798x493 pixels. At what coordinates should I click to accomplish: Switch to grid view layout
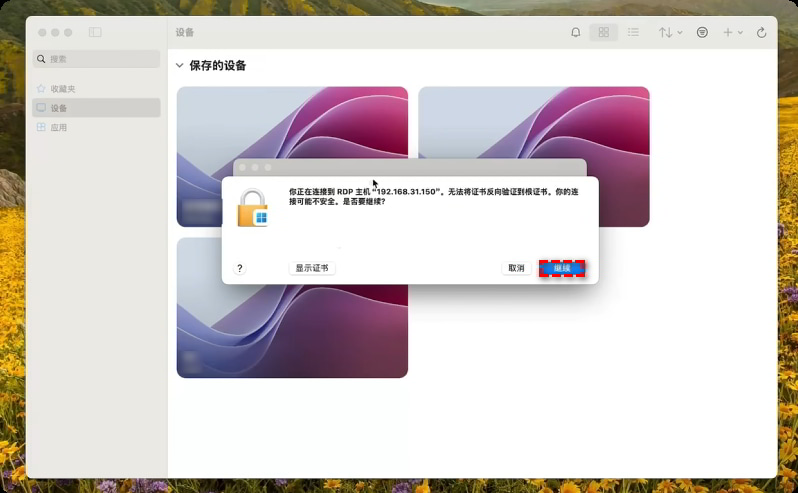point(604,33)
